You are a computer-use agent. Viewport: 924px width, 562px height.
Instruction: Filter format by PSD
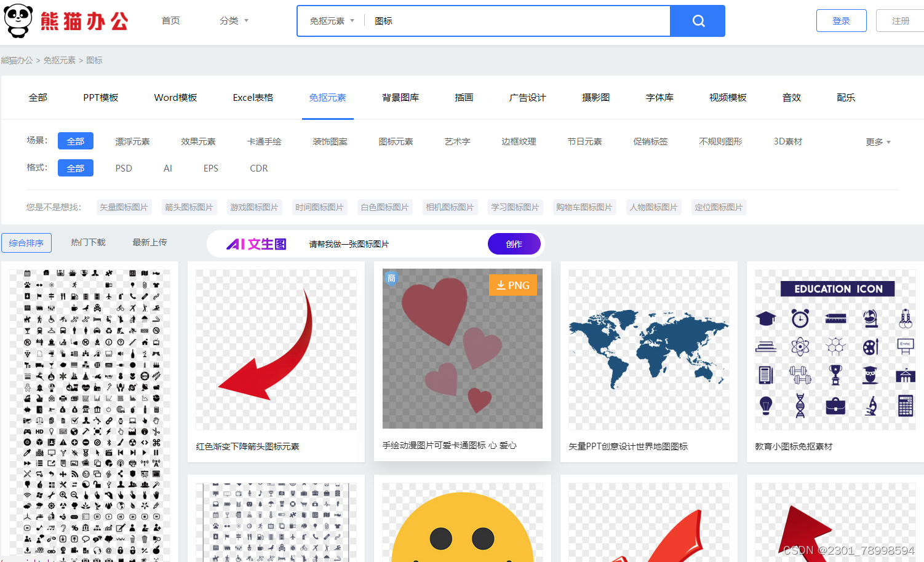point(124,168)
